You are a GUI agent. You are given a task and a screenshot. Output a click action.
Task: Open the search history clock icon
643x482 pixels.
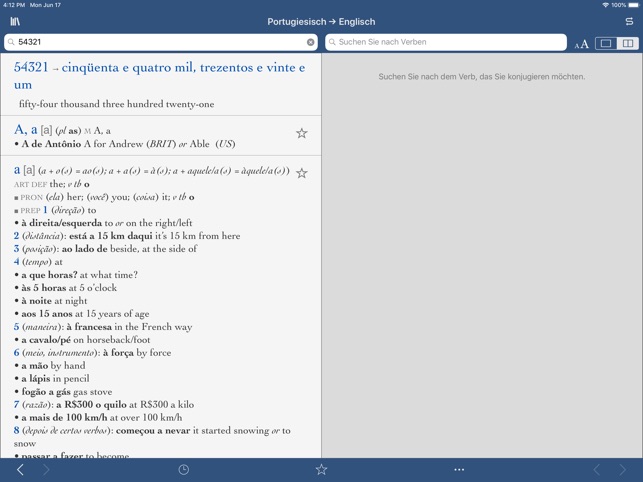click(x=183, y=470)
